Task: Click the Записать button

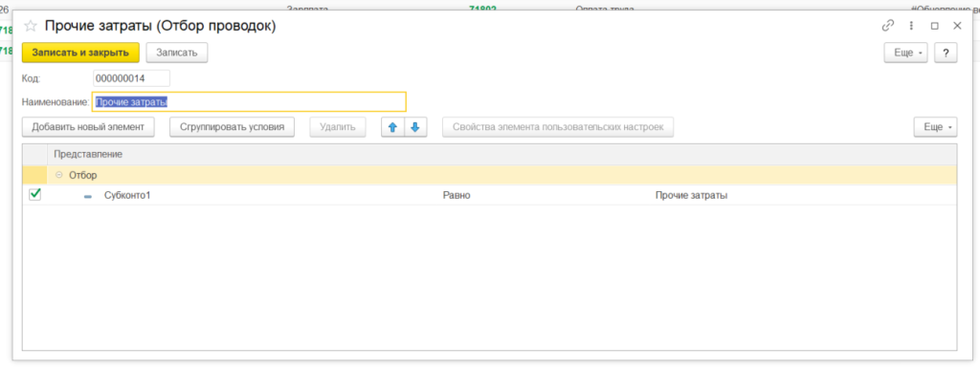Action: pos(177,54)
